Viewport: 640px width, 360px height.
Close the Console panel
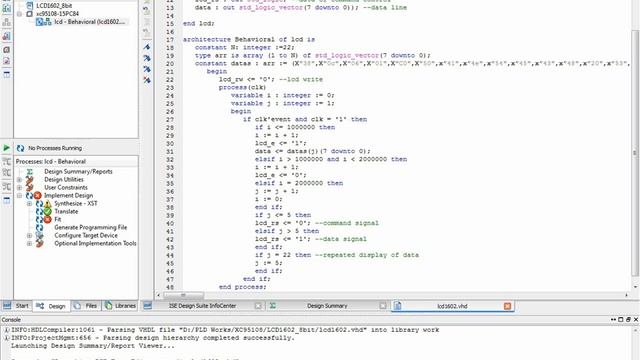tap(636, 320)
